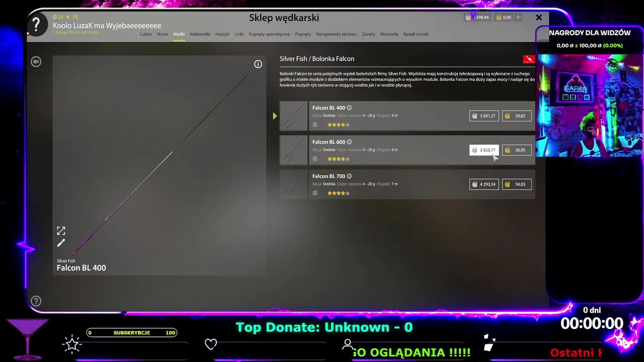Viewport: 644px width, 362px height.
Task: Click the Falcon BL 400 item title
Action: pyautogui.click(x=329, y=108)
